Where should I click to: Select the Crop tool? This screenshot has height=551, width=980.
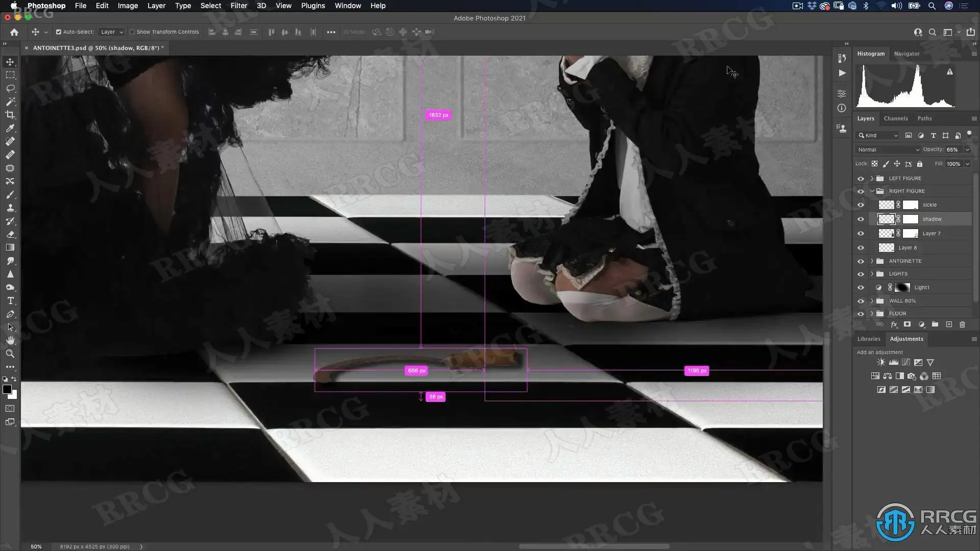[10, 115]
